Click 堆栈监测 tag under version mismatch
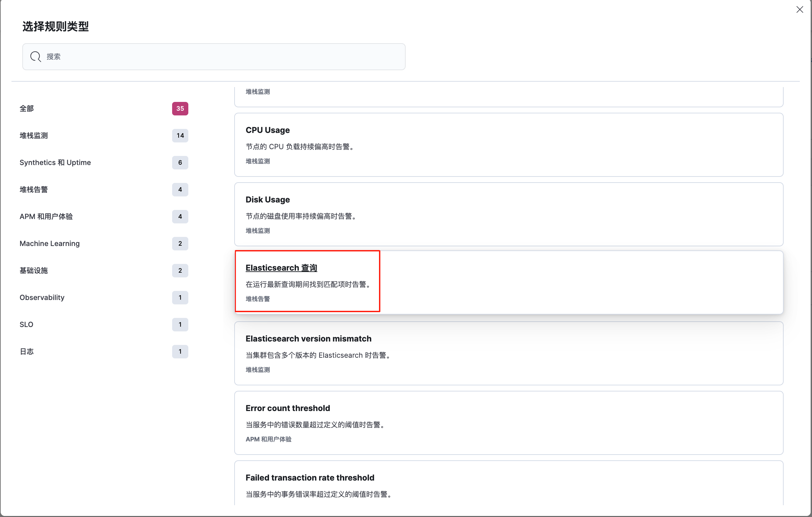 tap(258, 370)
